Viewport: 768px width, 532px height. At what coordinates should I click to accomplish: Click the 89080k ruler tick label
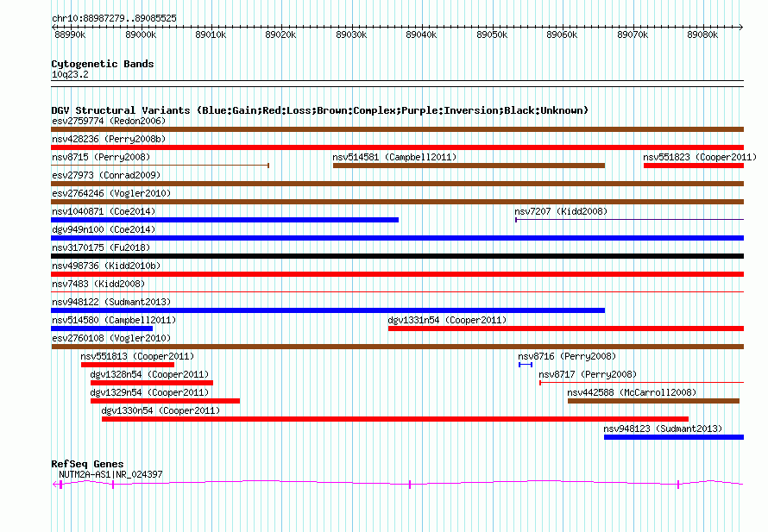click(x=702, y=34)
